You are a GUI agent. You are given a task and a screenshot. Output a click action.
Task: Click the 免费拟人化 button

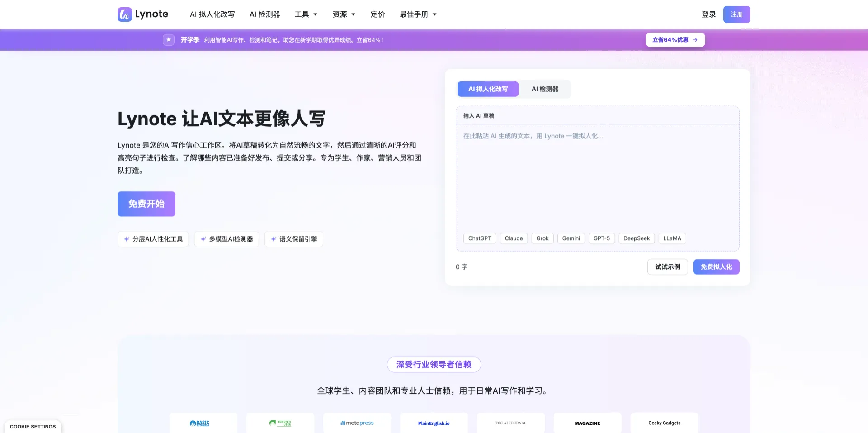coord(717,267)
